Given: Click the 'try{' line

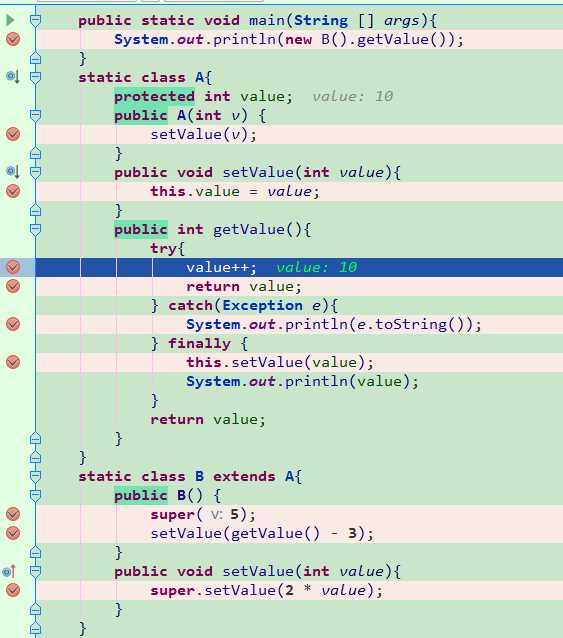Looking at the screenshot, I should coord(167,248).
